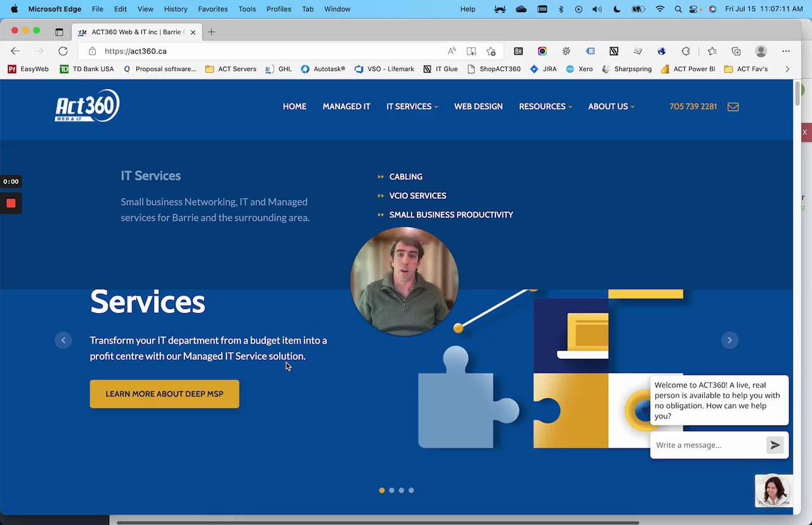Open the colorful ring extension icon
Viewport: 812px width, 525px height.
coord(542,51)
